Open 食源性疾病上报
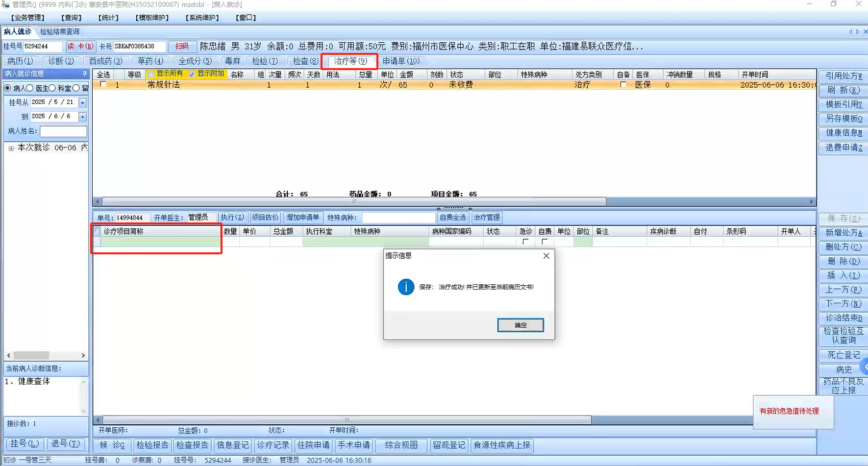The height and width of the screenshot is (466, 868). coord(502,445)
